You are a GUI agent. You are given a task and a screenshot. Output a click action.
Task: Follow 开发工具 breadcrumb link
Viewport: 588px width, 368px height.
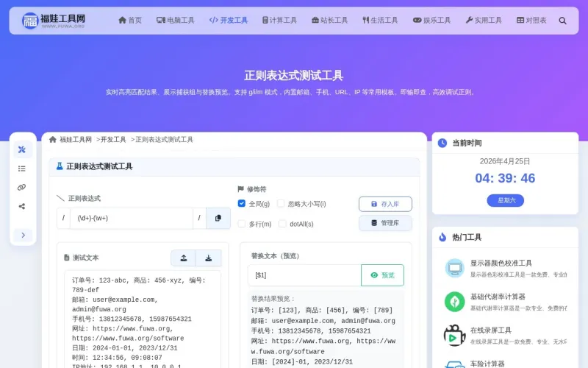click(x=113, y=139)
